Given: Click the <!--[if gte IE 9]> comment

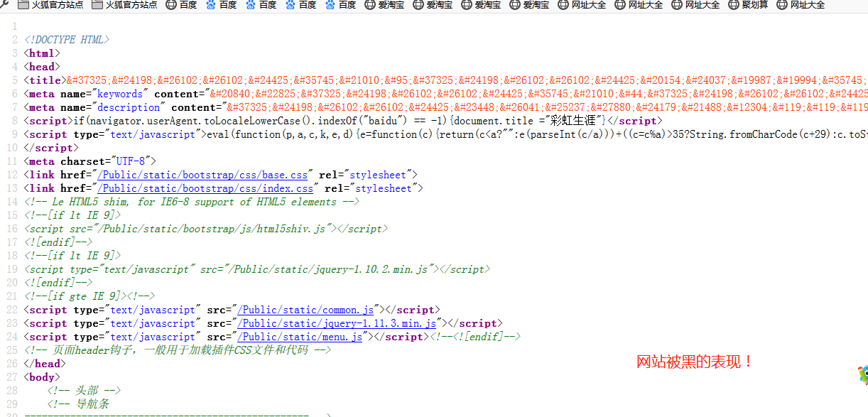Looking at the screenshot, I should (x=89, y=296).
